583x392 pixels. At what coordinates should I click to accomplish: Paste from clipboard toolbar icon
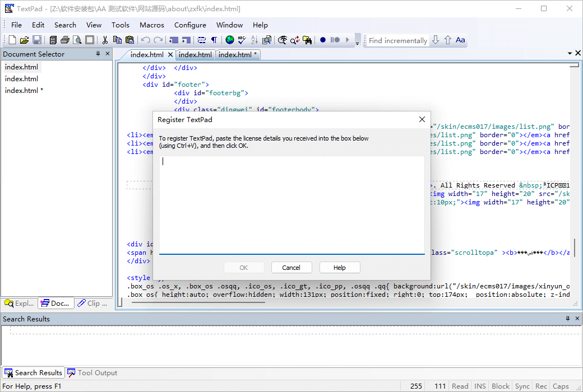pos(129,40)
